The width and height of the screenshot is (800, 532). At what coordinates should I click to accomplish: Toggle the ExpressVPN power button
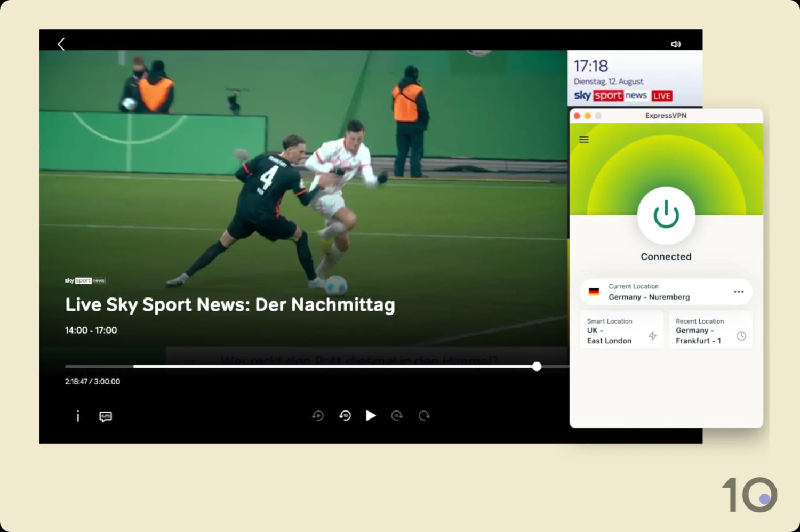point(666,215)
